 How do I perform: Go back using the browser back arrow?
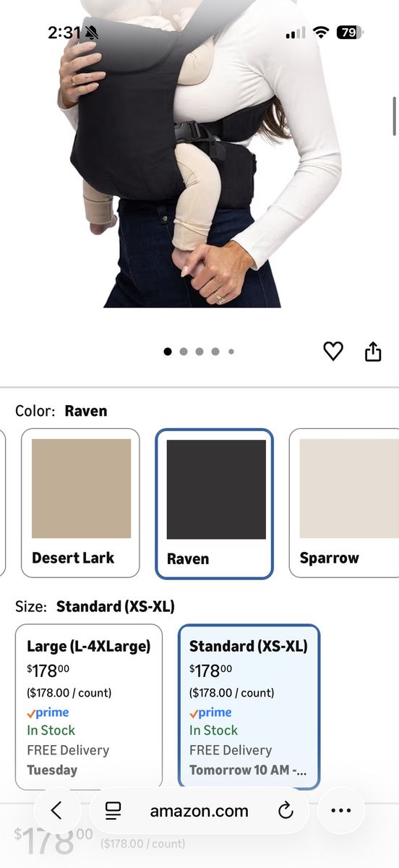[x=56, y=811]
